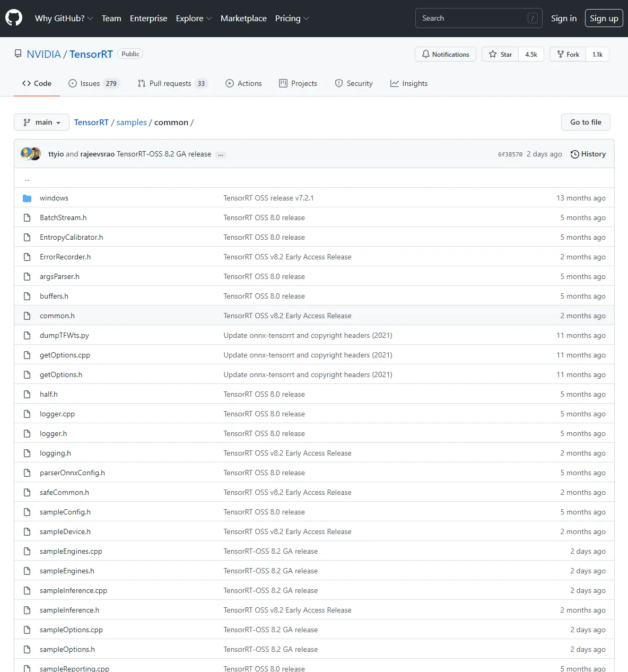The height and width of the screenshot is (672, 628).
Task: Focus the Search field
Action: pos(478,18)
